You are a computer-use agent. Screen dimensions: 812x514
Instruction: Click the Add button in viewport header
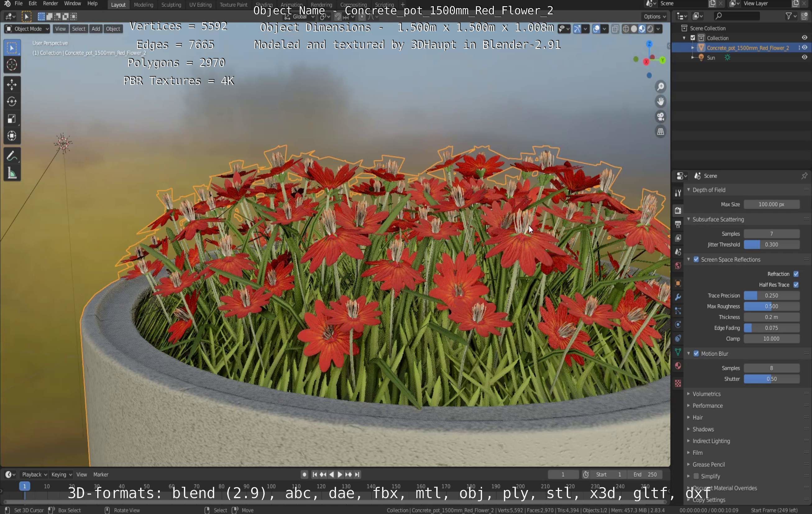click(x=96, y=29)
